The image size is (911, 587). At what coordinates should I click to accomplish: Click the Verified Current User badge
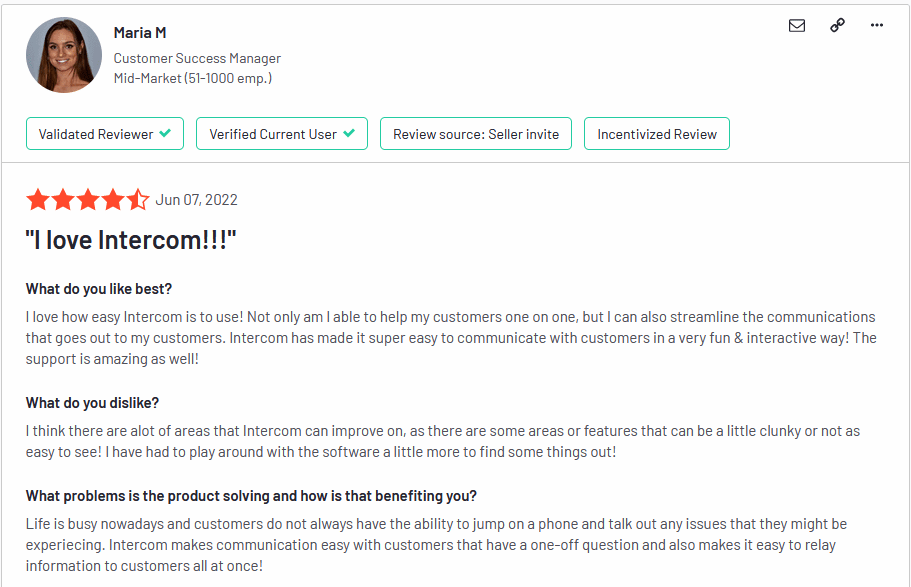tap(282, 134)
